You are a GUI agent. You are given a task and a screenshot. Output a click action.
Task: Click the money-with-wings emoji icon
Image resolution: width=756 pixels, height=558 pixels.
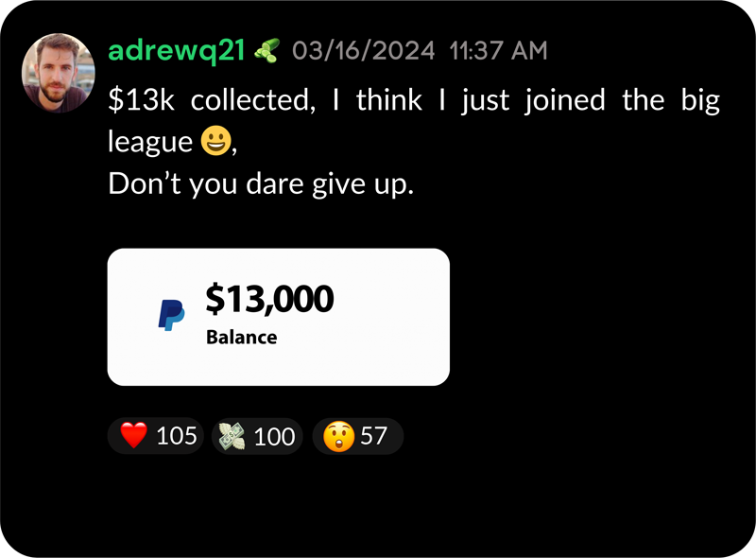tap(232, 436)
